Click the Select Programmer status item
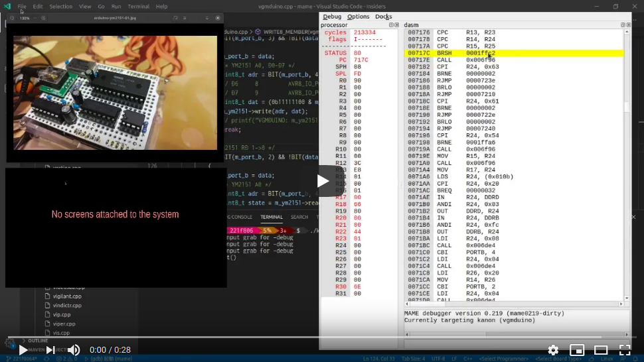This screenshot has width=644, height=362. coord(503,359)
